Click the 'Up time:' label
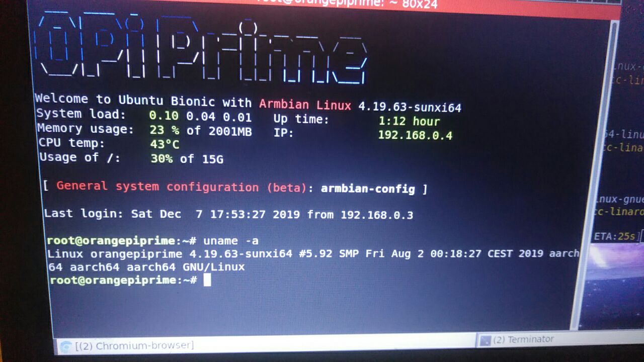644x362 pixels. pos(301,120)
